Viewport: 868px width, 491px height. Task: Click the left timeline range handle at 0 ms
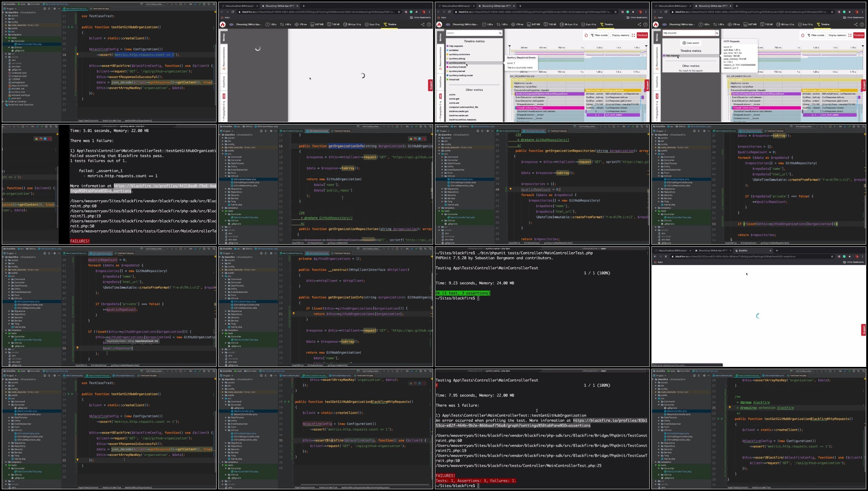509,46
